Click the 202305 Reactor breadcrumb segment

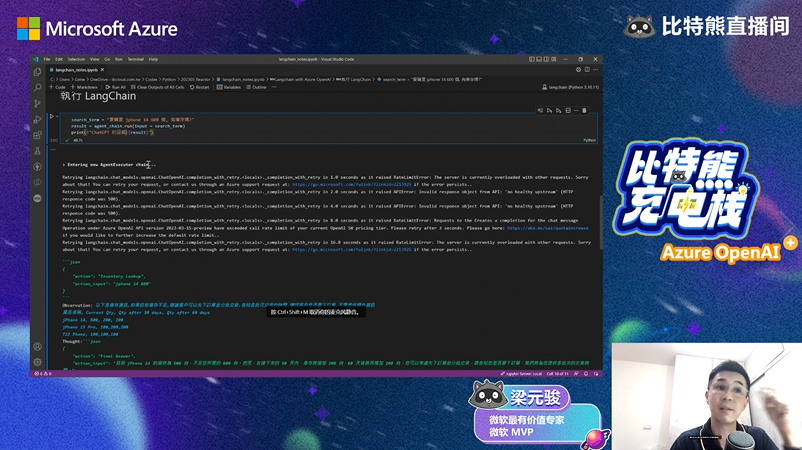coord(196,80)
